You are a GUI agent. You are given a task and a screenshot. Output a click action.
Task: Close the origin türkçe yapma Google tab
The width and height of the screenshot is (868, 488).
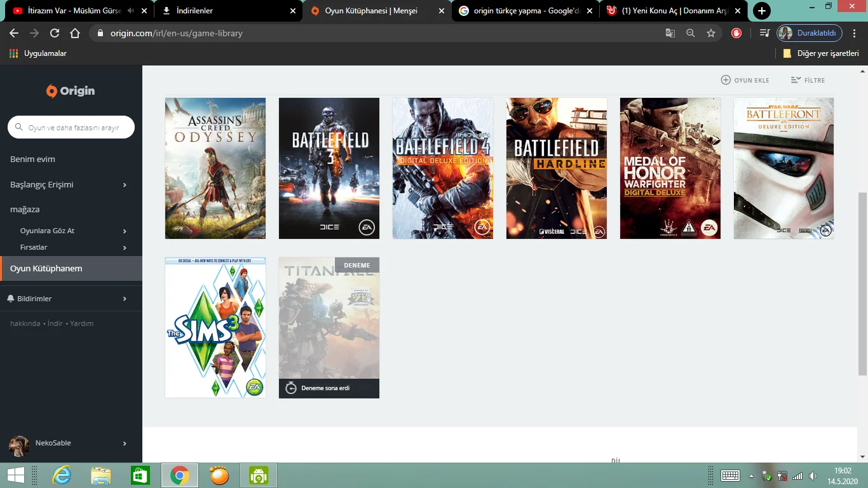coord(590,11)
